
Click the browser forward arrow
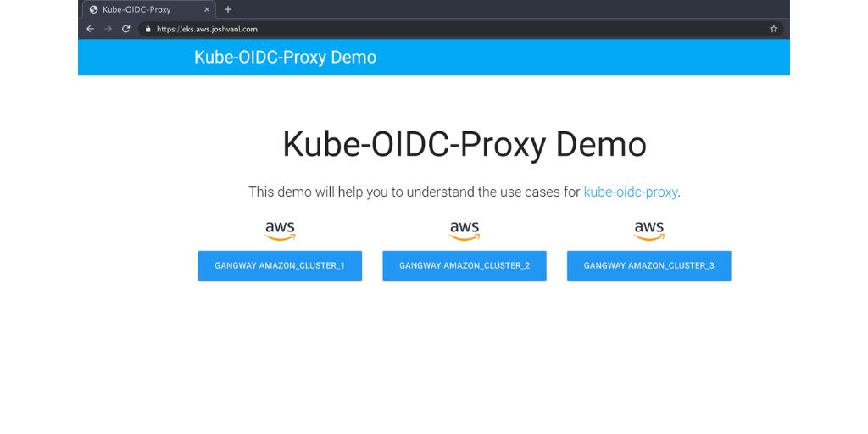click(x=108, y=29)
